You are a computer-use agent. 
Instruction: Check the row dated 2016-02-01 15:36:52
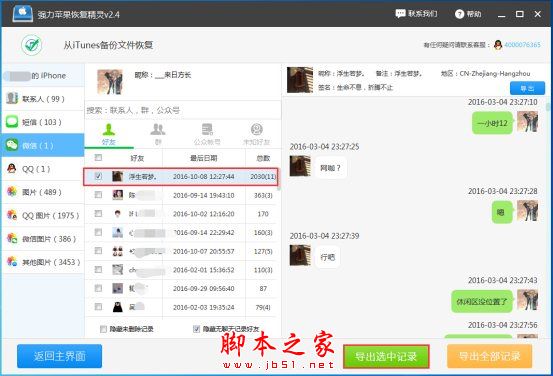tap(98, 270)
